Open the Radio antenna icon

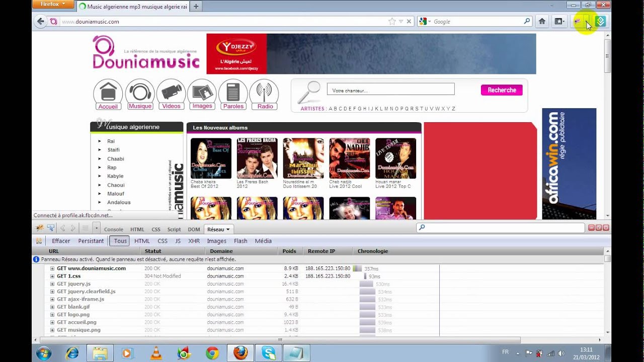click(265, 95)
